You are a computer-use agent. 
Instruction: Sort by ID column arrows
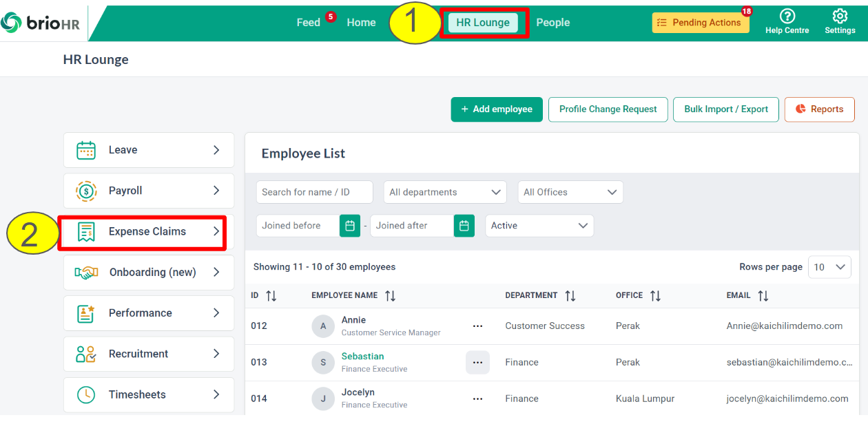271,296
